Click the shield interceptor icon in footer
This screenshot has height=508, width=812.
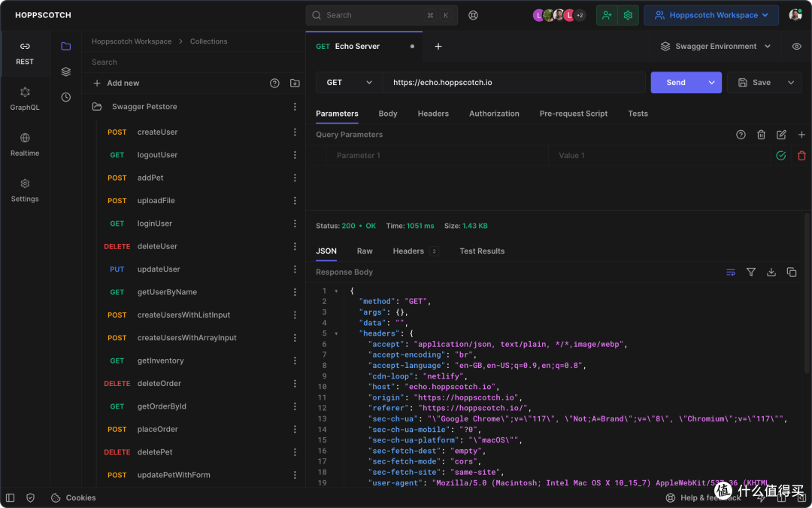31,497
